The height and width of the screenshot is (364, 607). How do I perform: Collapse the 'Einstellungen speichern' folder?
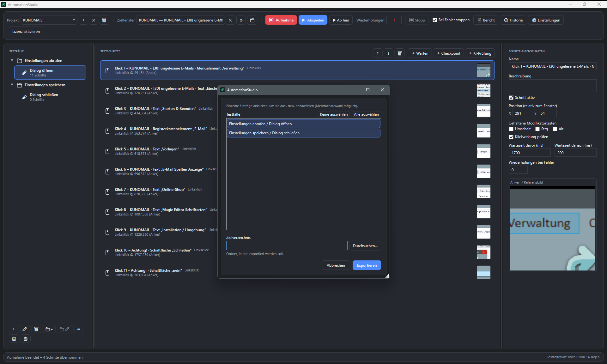[12, 85]
